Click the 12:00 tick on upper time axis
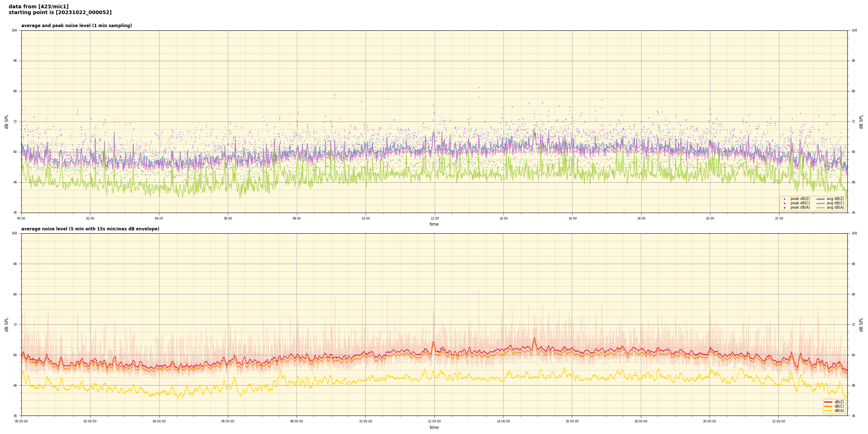Screen dimensions: 868x434 (434, 218)
